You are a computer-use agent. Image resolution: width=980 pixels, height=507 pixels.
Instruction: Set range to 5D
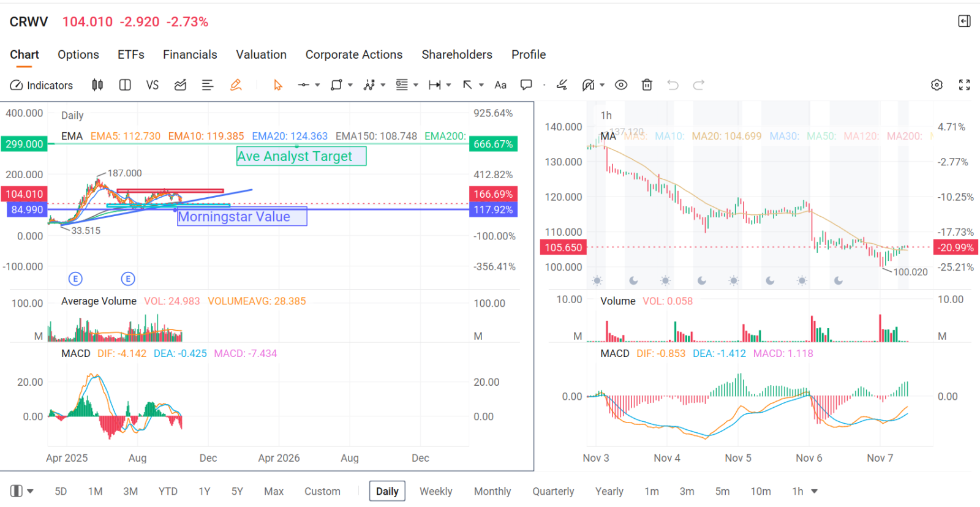61,491
